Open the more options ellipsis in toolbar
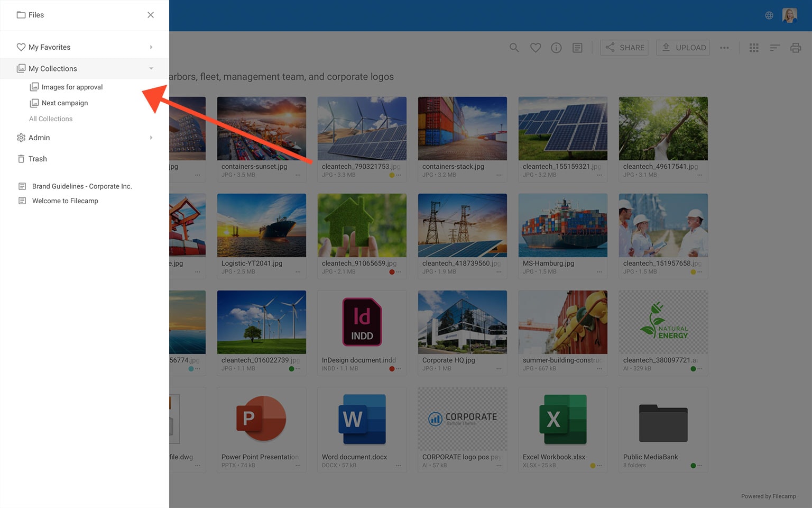 click(x=724, y=48)
